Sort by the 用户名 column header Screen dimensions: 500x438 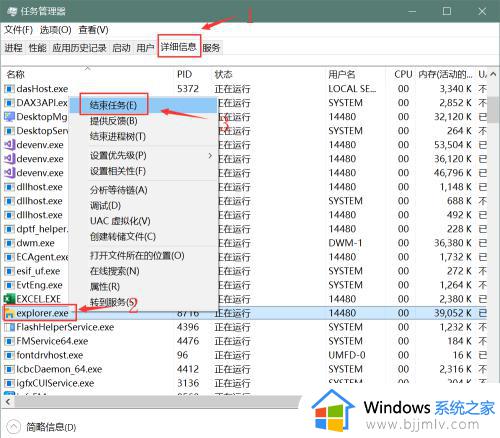(x=355, y=74)
